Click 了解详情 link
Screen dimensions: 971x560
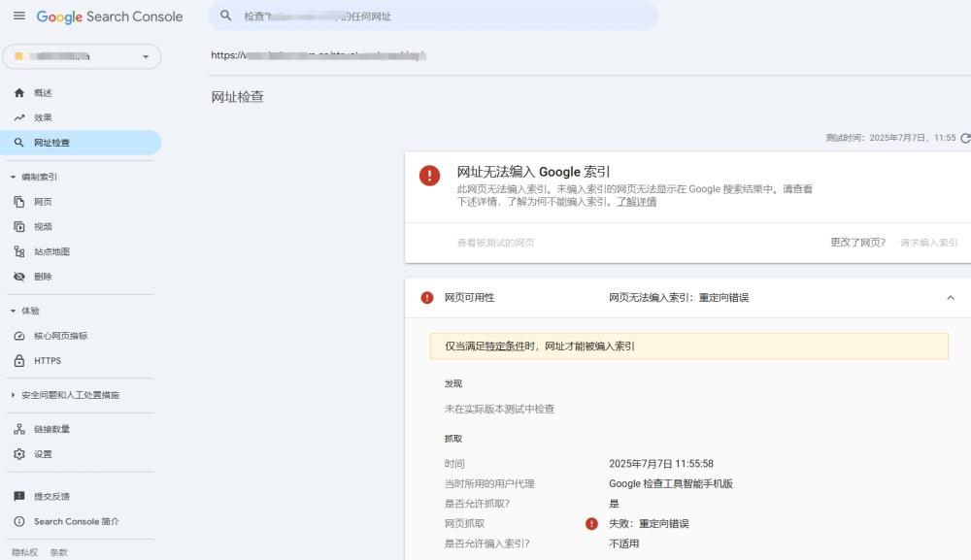637,202
